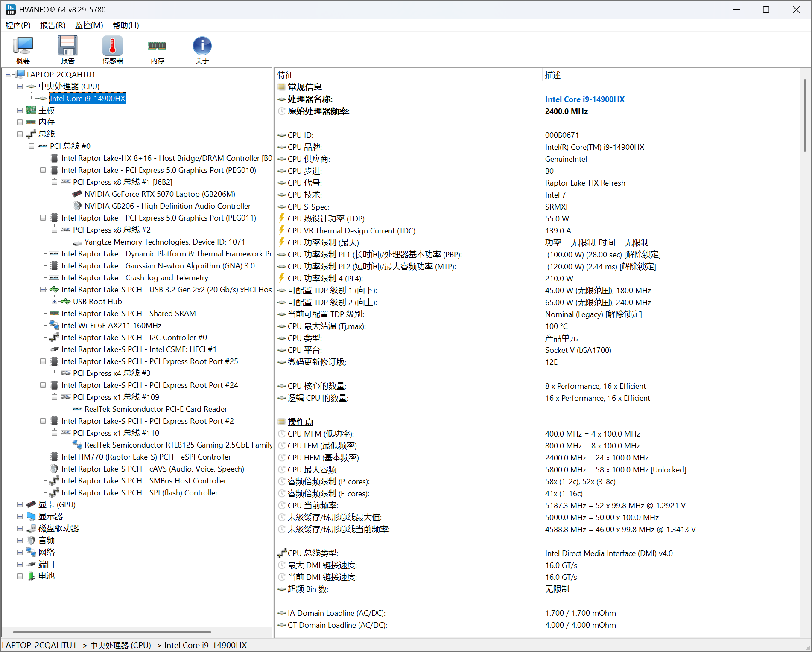Select RealTek RTL8125 Gaming 2.5GbE entry
Image resolution: width=812 pixels, height=652 pixels.
pyautogui.click(x=178, y=445)
